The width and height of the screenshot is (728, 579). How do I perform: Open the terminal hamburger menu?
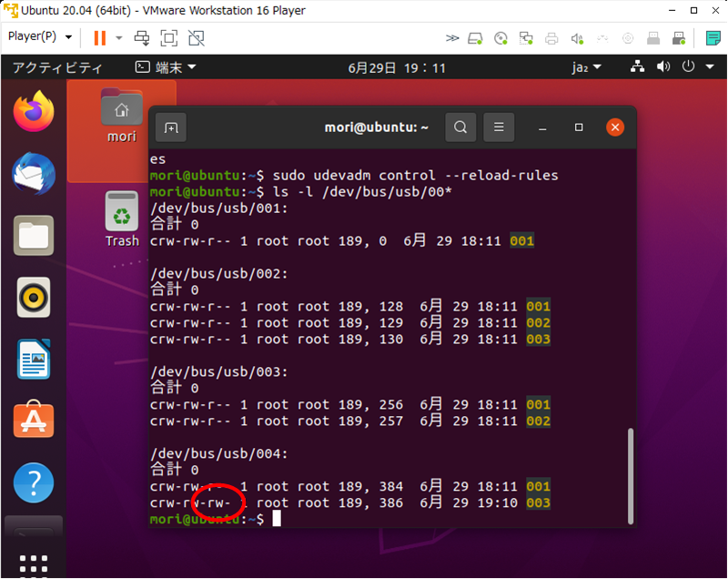499,127
